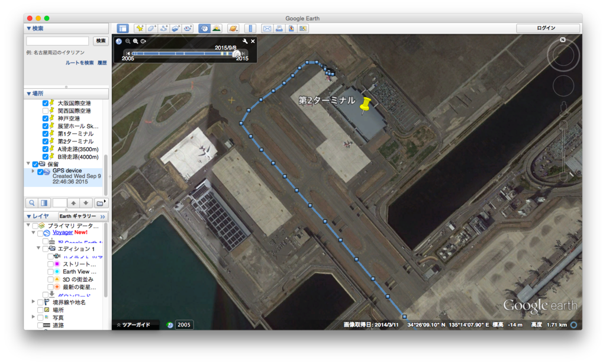
Task: Uncheck the 第1ターミナル placemark checkbox
Action: coord(45,134)
